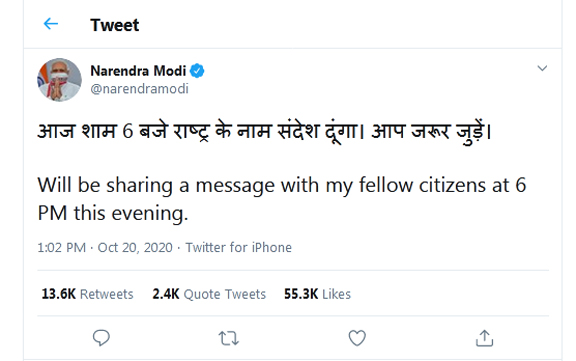Click the back arrow icon

point(51,24)
